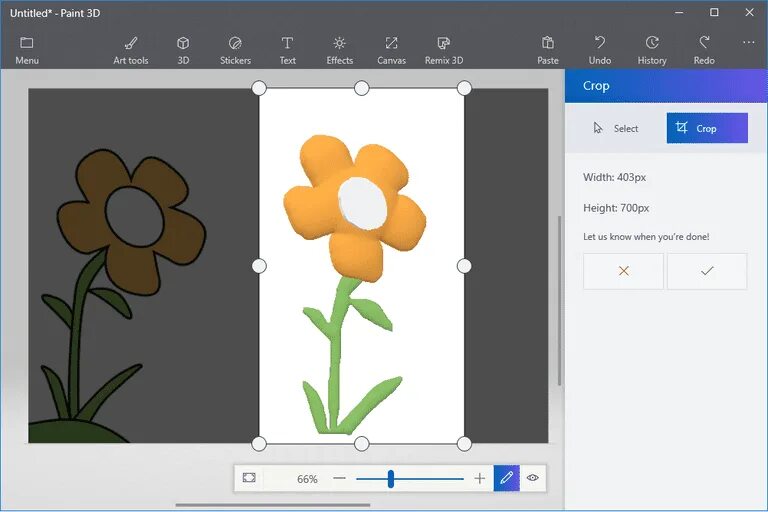Open the History panel
Screen dimensions: 768x512
[652, 50]
